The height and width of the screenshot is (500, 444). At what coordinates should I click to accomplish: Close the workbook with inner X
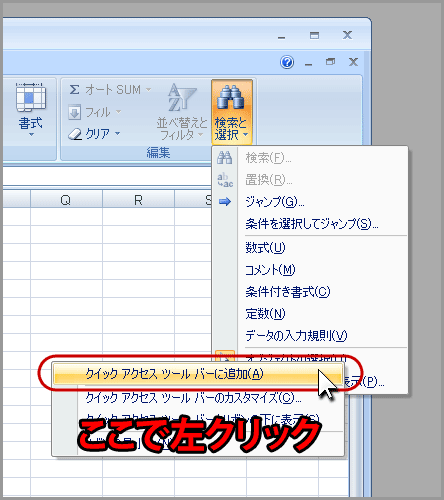[x=353, y=62]
